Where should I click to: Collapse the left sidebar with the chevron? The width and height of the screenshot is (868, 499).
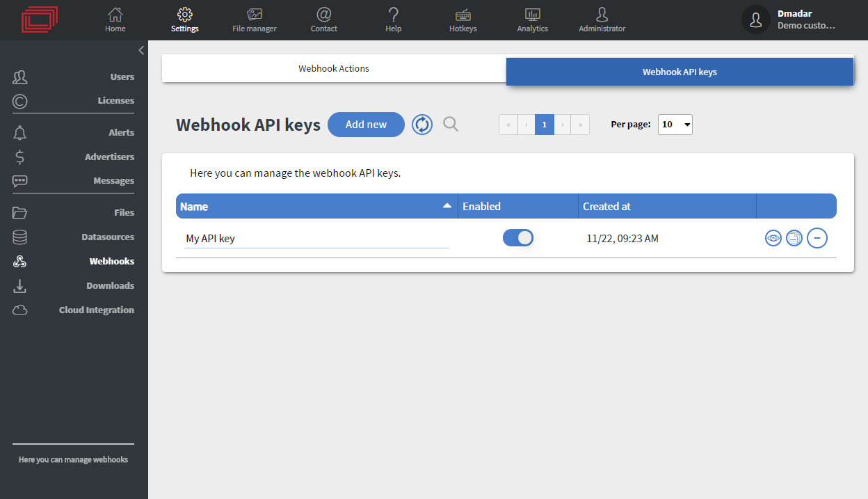click(x=140, y=49)
